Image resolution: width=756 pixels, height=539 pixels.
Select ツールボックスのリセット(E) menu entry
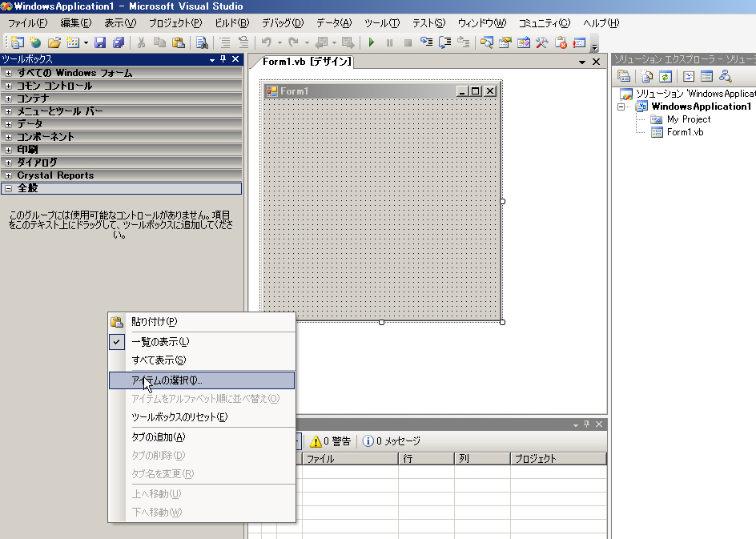202,417
